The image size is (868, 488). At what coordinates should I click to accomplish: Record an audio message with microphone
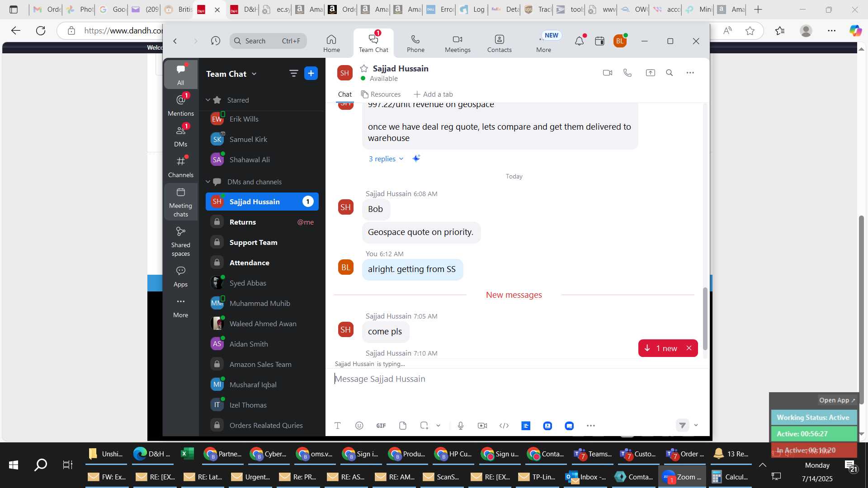(461, 426)
